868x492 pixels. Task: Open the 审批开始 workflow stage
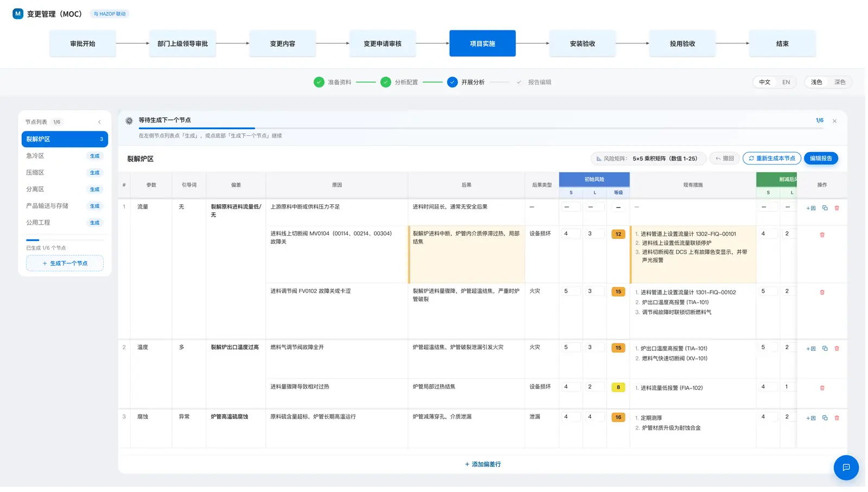tap(82, 43)
